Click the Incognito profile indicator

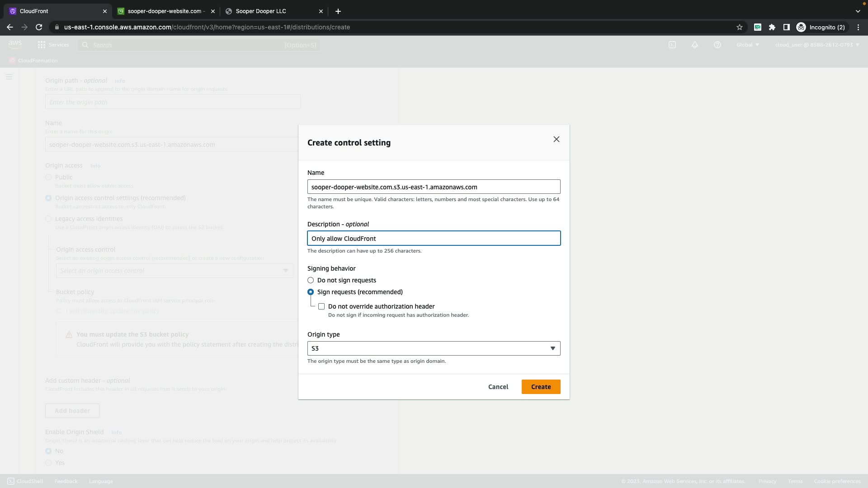(821, 27)
